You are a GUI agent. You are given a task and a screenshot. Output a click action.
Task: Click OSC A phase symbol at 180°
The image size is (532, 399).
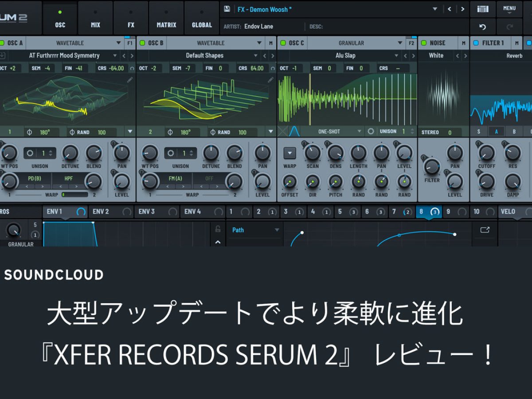point(30,132)
